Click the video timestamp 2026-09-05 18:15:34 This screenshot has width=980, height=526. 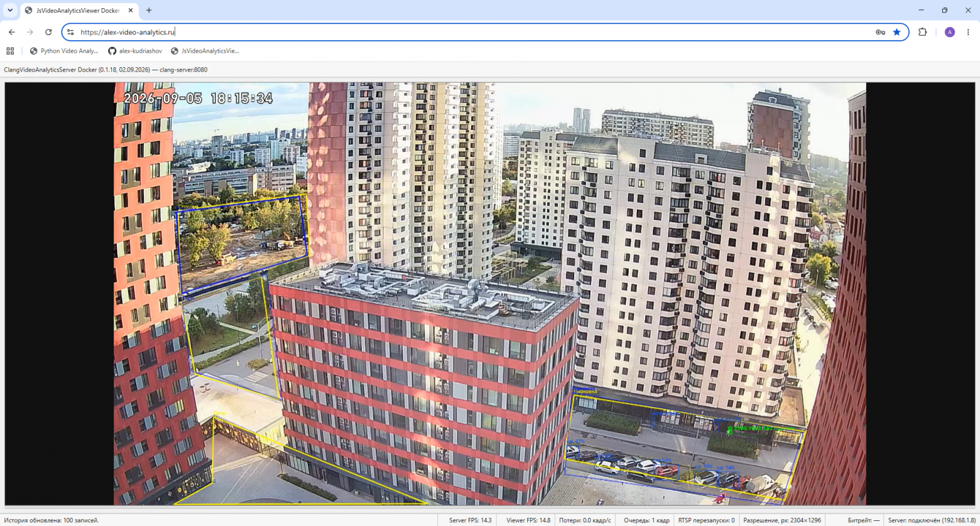point(198,98)
